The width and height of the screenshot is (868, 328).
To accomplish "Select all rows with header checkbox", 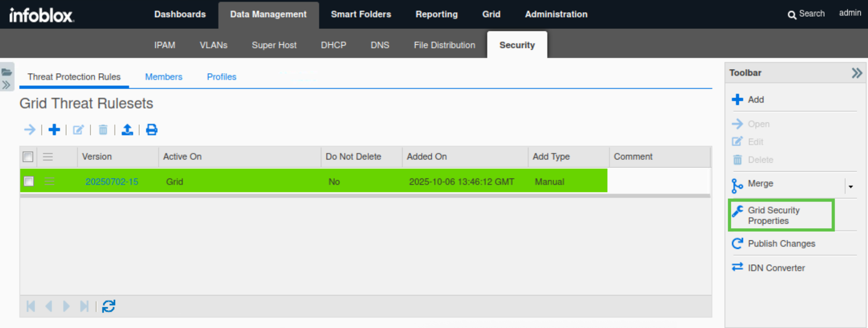I will (28, 157).
